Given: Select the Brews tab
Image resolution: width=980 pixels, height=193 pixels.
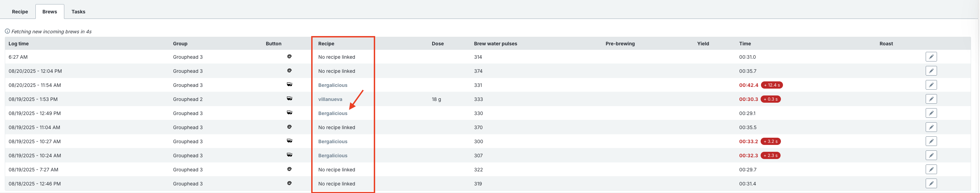Looking at the screenshot, I should click(50, 11).
